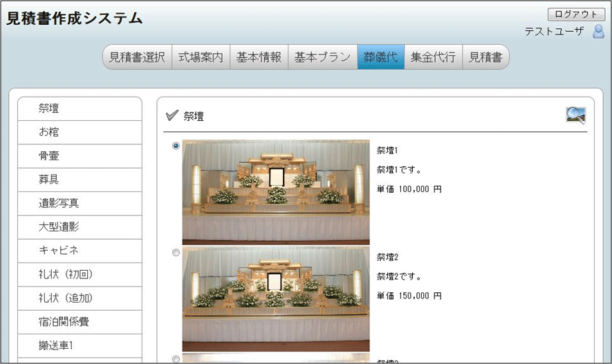Choose キャビネ from the sidebar

click(80, 251)
